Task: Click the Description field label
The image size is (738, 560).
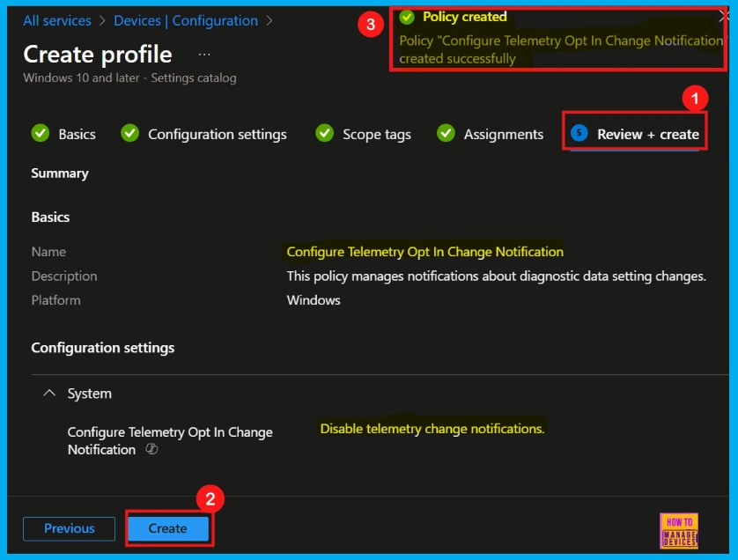Action: [x=64, y=276]
